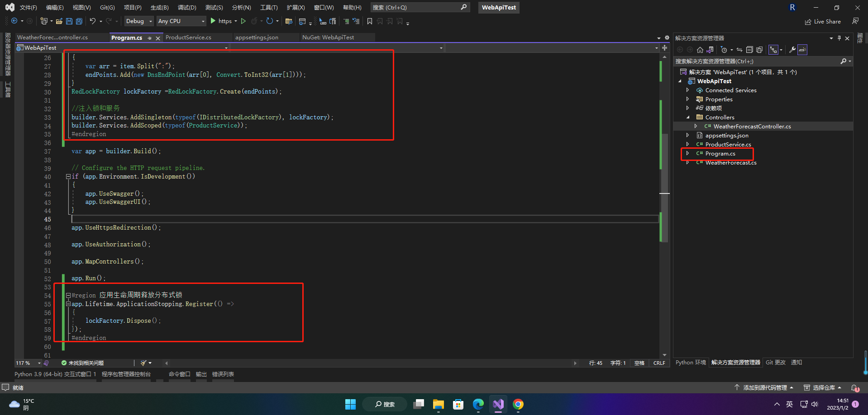Save the current file with the disk icon

69,21
